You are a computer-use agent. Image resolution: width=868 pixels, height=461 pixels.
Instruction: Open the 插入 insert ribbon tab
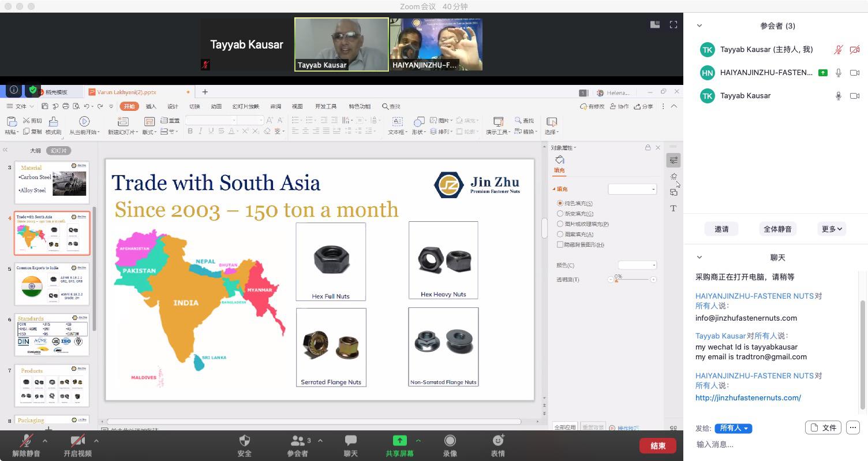click(151, 106)
